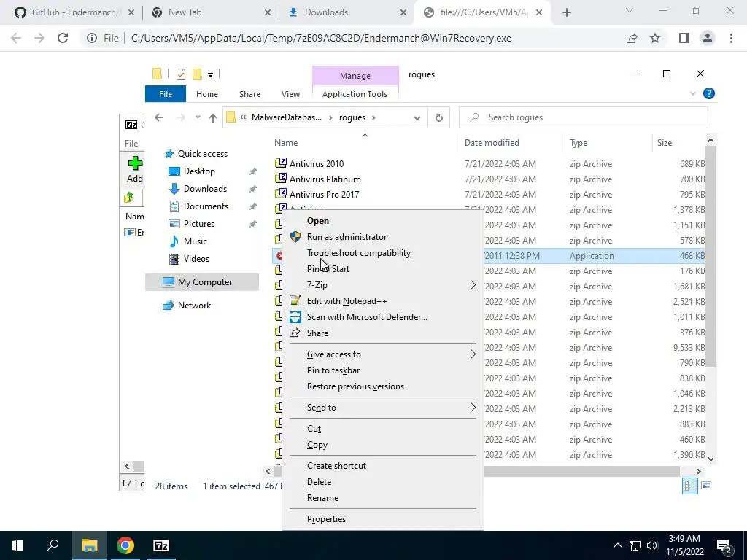This screenshot has width=747, height=560.
Task: Bookmark this page with star icon
Action: (655, 38)
